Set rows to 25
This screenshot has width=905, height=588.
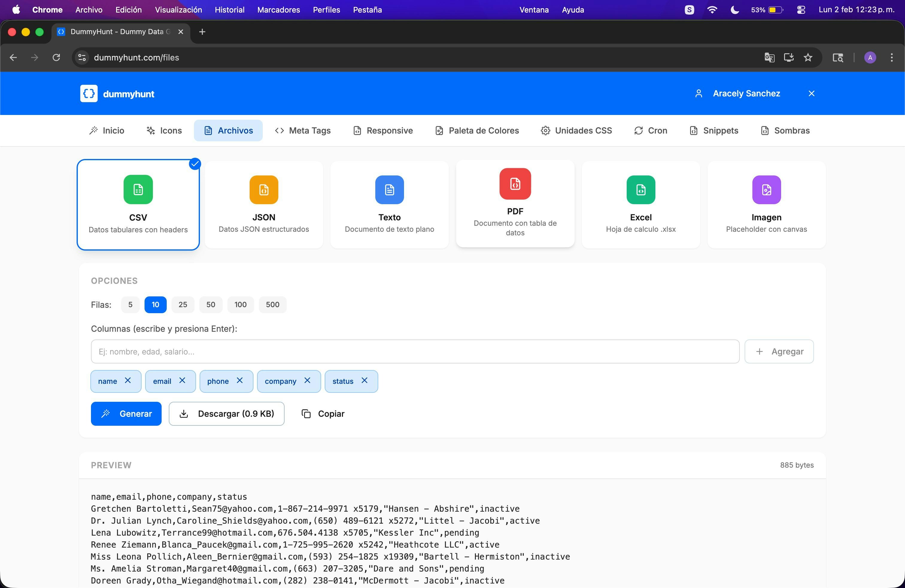pos(183,305)
